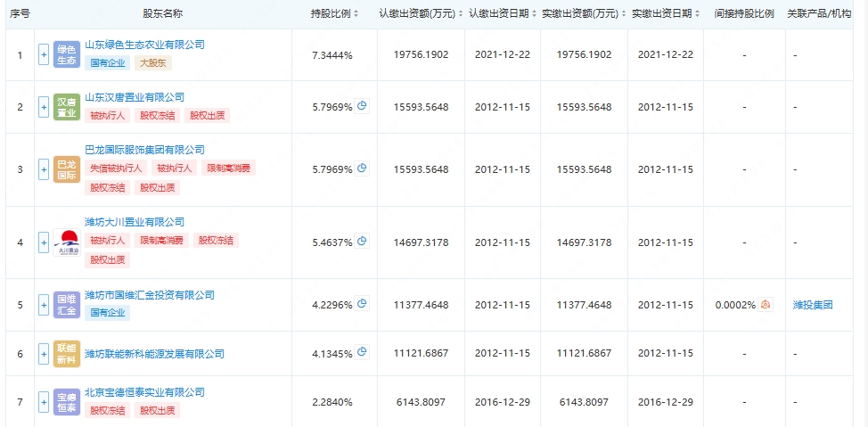This screenshot has width=868, height=427.
Task: Click 股权冻结 tag under 巴龙国际服饰
Action: (108, 188)
